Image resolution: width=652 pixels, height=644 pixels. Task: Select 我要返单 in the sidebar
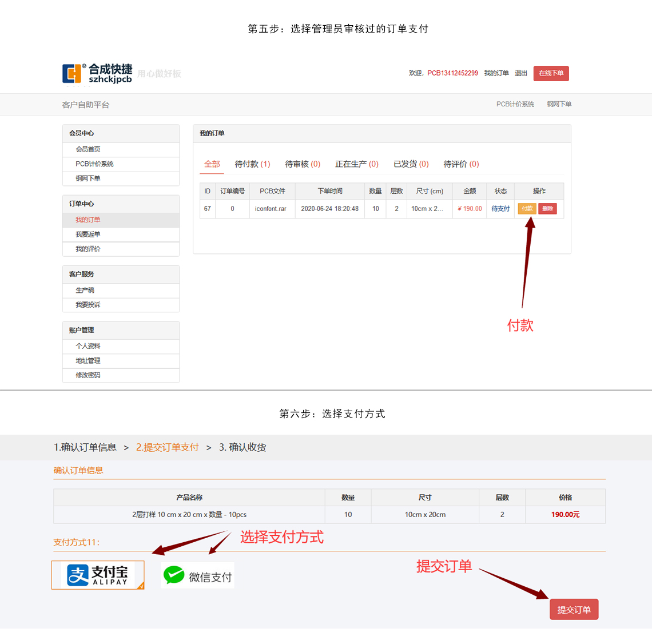pyautogui.click(x=88, y=234)
